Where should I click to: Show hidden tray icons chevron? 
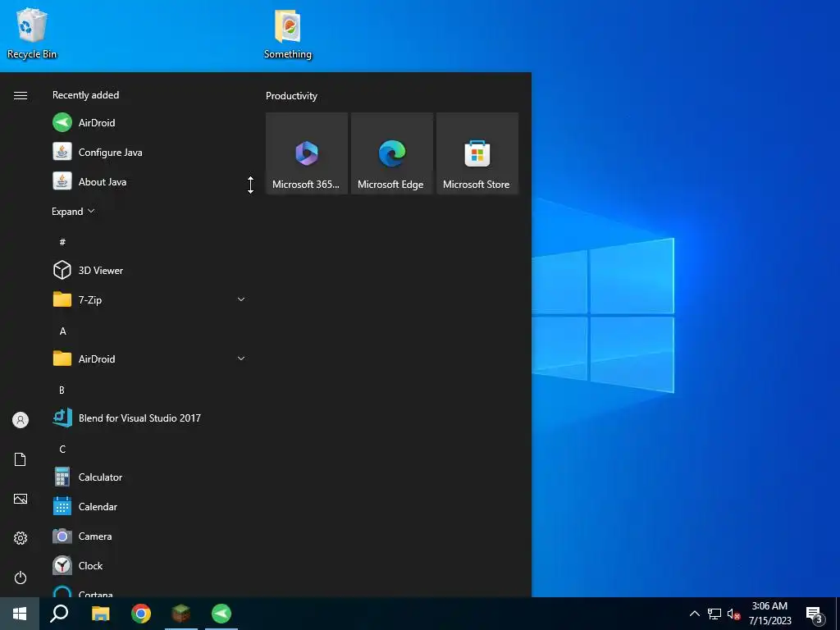tap(694, 614)
